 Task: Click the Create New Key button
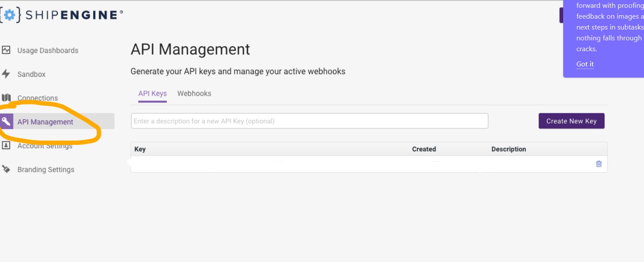(x=571, y=121)
